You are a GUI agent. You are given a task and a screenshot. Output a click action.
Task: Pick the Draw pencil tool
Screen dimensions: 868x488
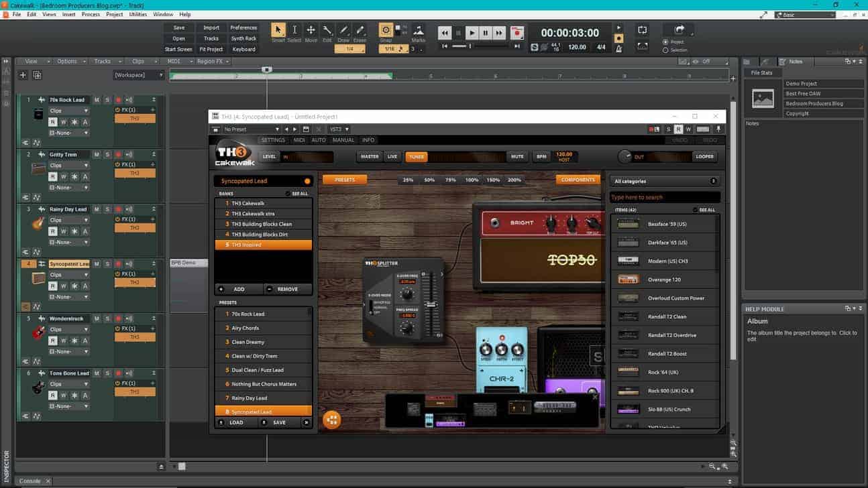click(343, 30)
